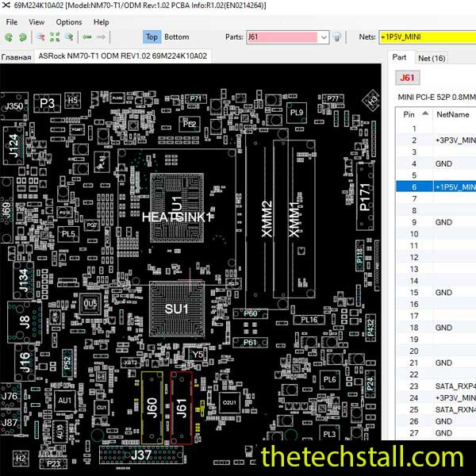This screenshot has width=476, height=476.
Task: Open the Options menu
Action: coord(69,22)
